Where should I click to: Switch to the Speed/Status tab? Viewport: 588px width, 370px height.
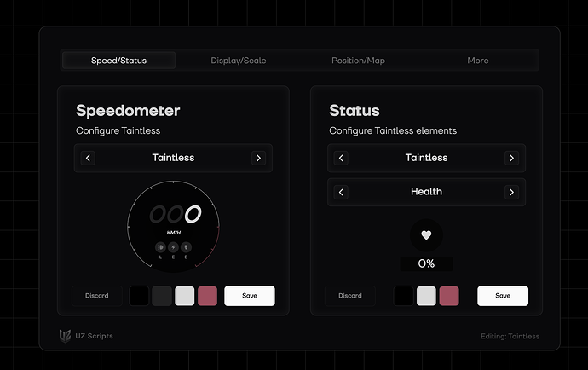click(118, 61)
